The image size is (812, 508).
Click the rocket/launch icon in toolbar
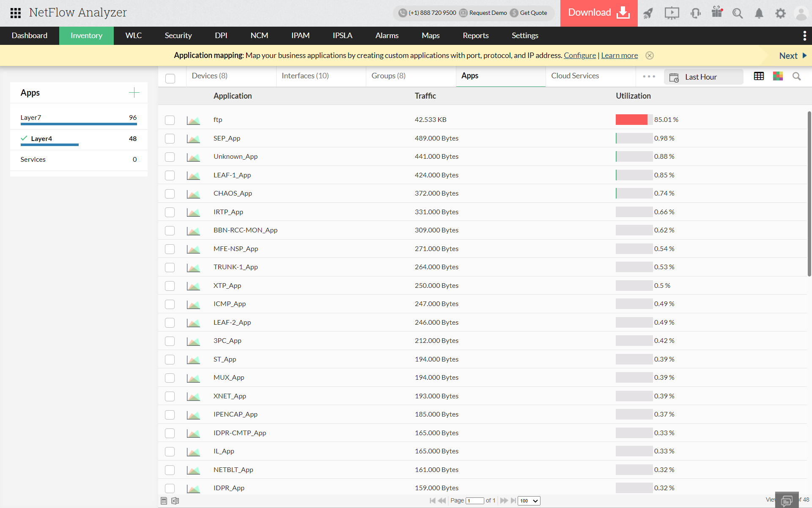[x=648, y=13]
